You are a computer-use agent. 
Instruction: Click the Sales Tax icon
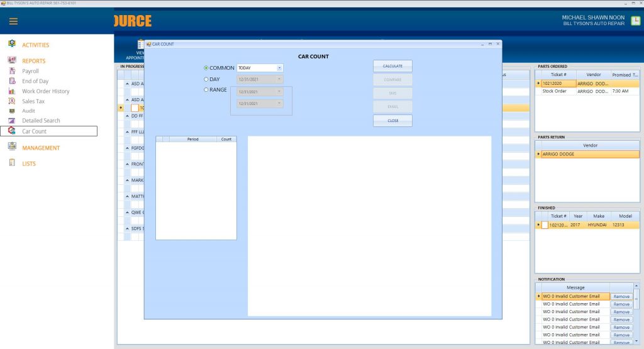pos(11,101)
